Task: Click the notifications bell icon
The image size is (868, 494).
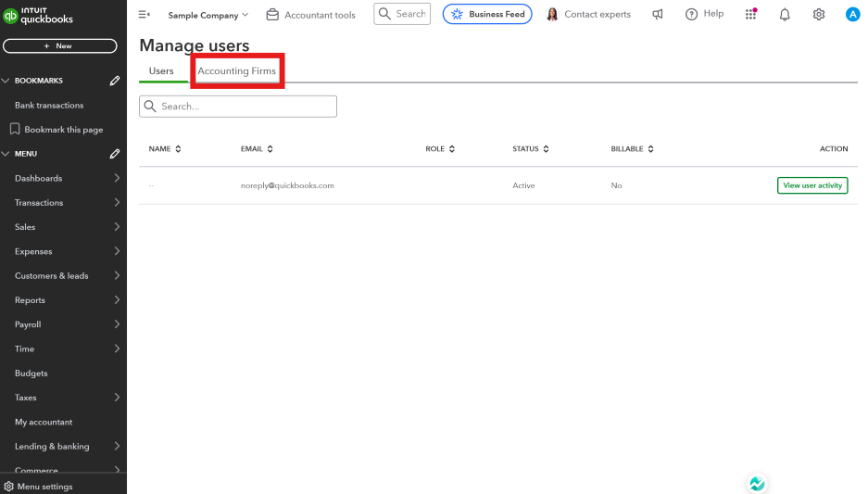Action: (785, 15)
